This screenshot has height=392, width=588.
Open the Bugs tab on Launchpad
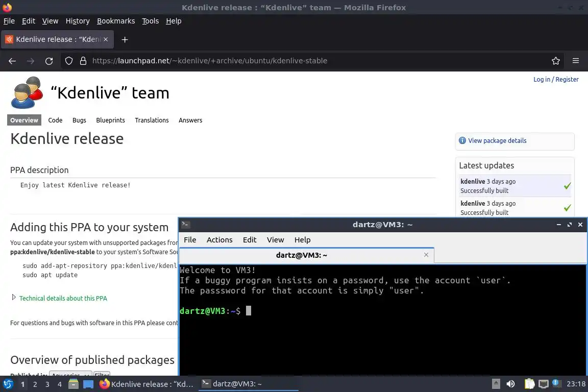[79, 120]
